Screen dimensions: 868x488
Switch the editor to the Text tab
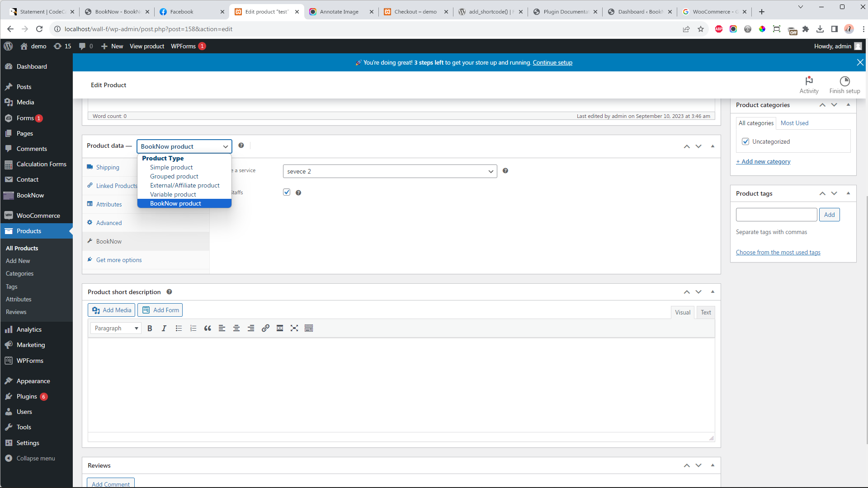click(x=706, y=313)
